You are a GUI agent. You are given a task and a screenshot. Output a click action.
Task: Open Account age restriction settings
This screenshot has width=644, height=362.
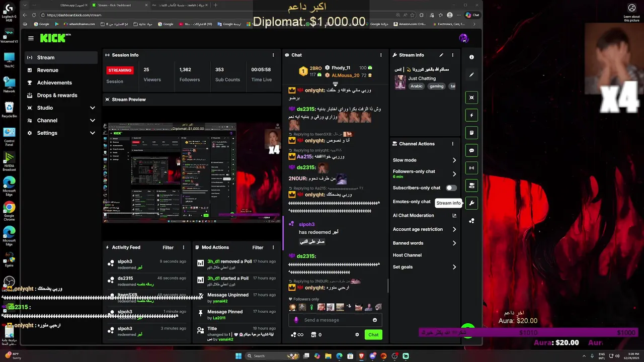pos(424,229)
